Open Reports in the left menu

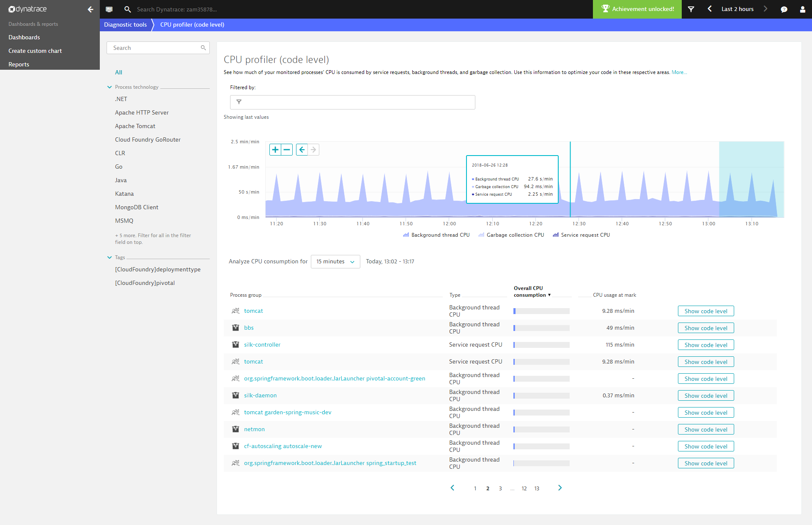click(x=19, y=64)
